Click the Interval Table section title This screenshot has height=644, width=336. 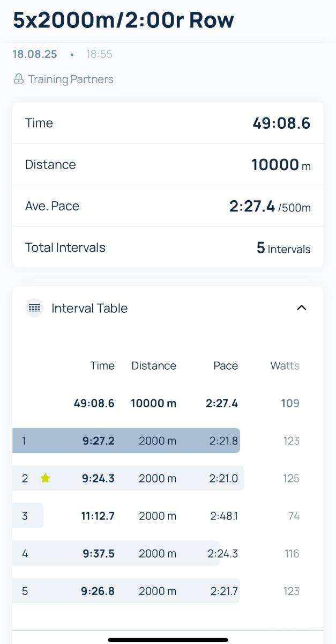[x=89, y=308]
